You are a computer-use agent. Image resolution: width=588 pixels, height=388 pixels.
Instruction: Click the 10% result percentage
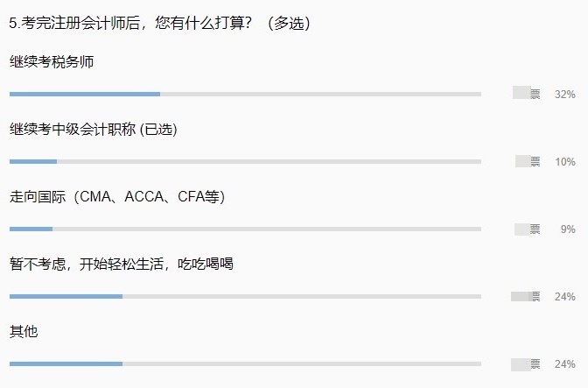[564, 161]
